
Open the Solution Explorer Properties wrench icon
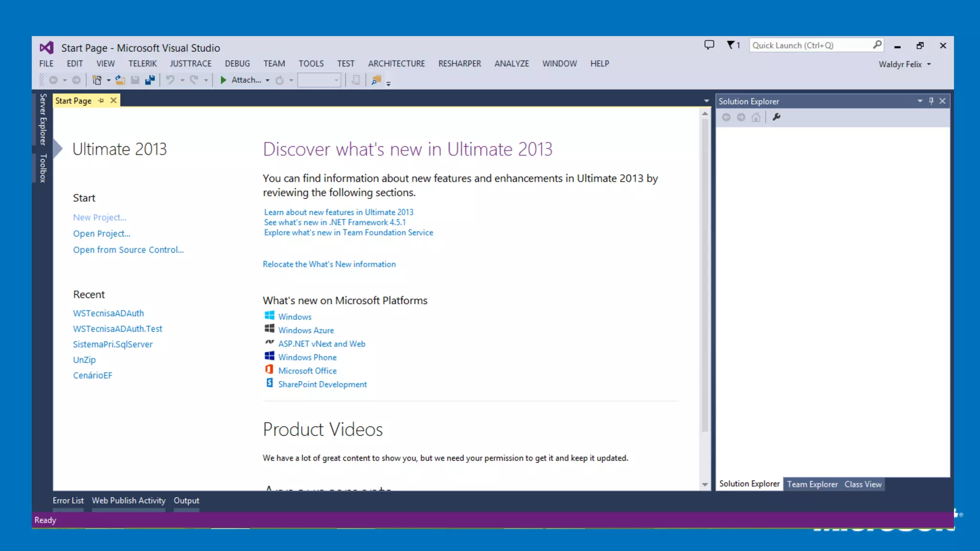click(776, 117)
